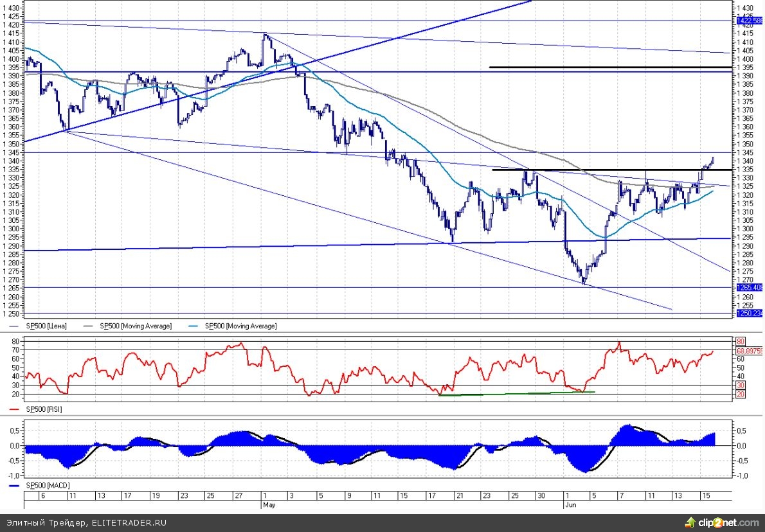
Task: Click the ELITETRADER.RU footer text
Action: (x=129, y=523)
